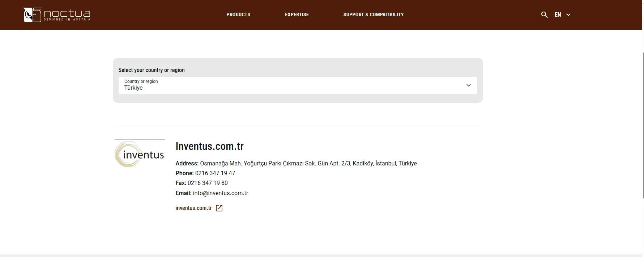Click the Noctua owl logo
The height and width of the screenshot is (257, 644).
(57, 15)
